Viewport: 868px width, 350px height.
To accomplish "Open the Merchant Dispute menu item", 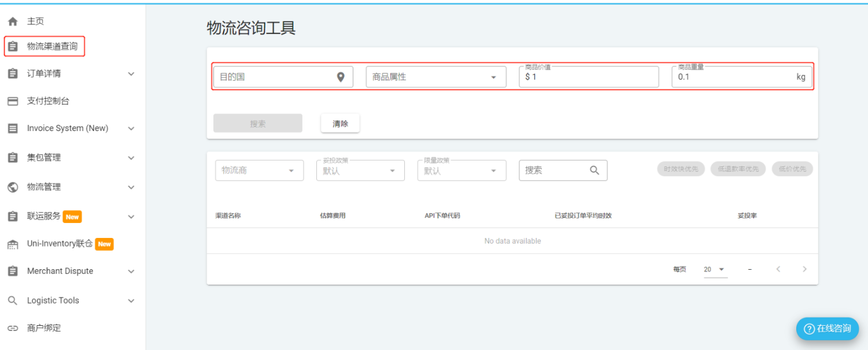I will (60, 271).
